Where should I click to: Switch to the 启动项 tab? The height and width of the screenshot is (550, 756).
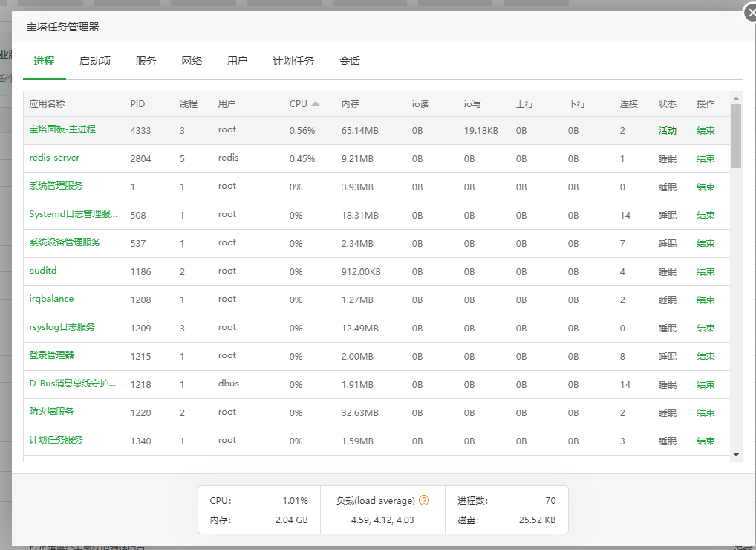[x=95, y=62]
